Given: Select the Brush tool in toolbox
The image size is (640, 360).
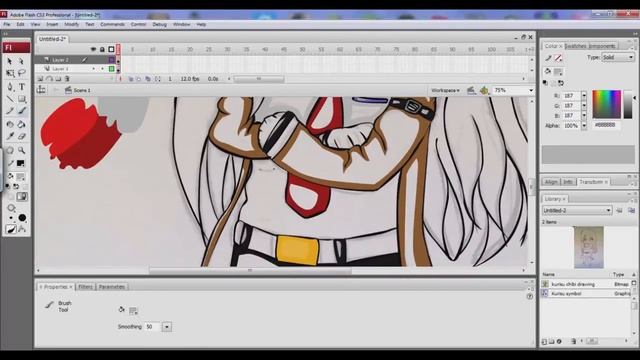Looking at the screenshot, I should point(22,111).
